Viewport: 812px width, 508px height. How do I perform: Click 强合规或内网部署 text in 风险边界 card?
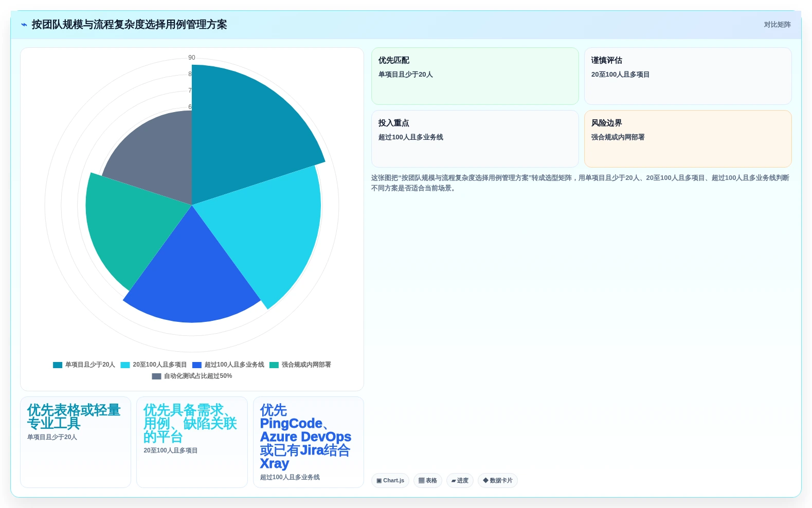[618, 137]
